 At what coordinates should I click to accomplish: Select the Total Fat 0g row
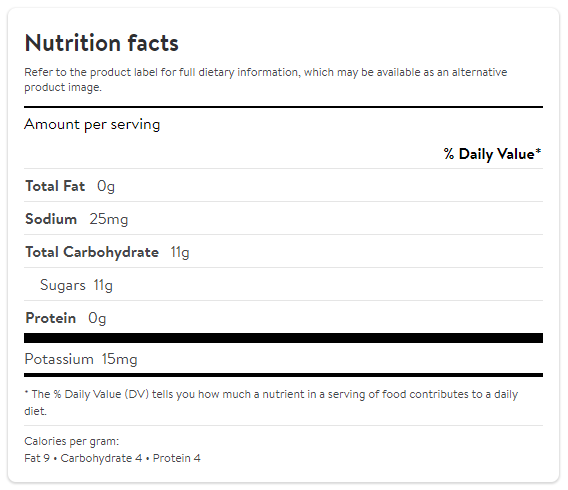click(x=283, y=185)
